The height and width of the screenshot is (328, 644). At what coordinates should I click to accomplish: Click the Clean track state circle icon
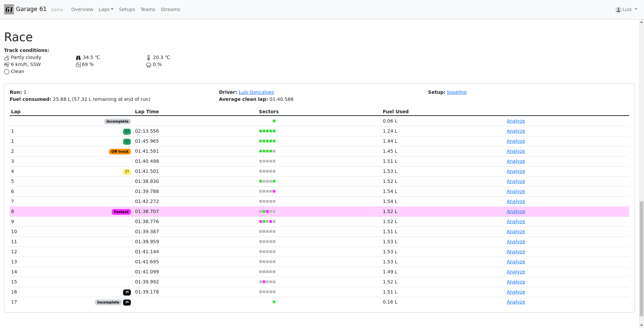click(x=7, y=72)
